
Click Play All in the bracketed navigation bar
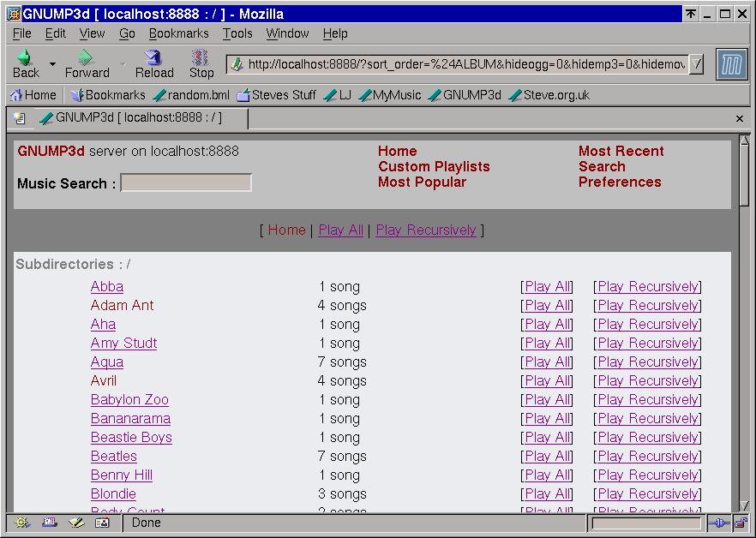[x=341, y=230]
